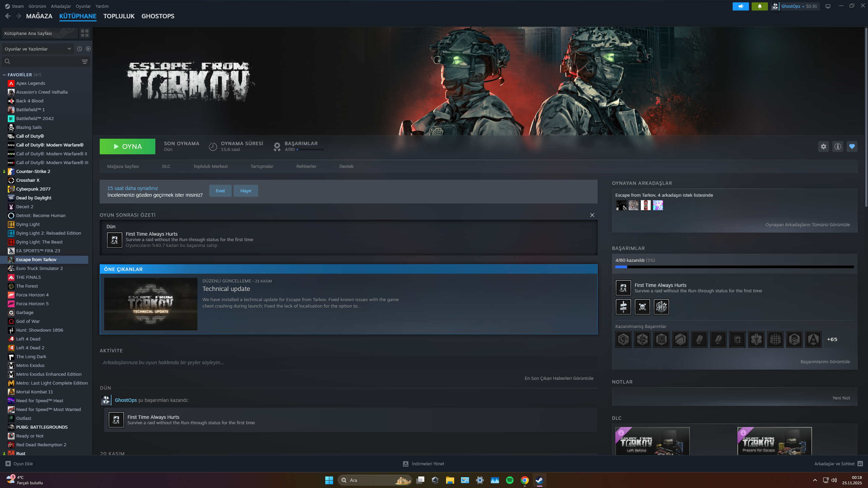This screenshot has height=488, width=868.
Task: Click the Windows Start button
Action: [x=329, y=480]
